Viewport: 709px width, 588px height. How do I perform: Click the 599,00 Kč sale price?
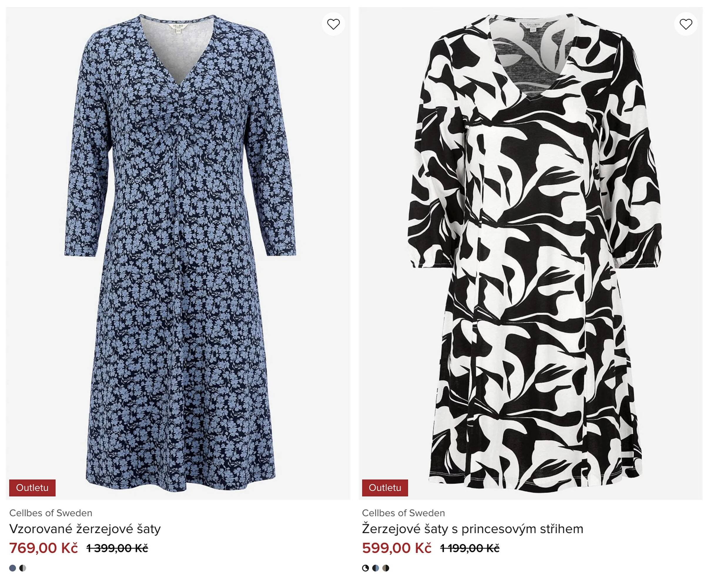pos(397,548)
